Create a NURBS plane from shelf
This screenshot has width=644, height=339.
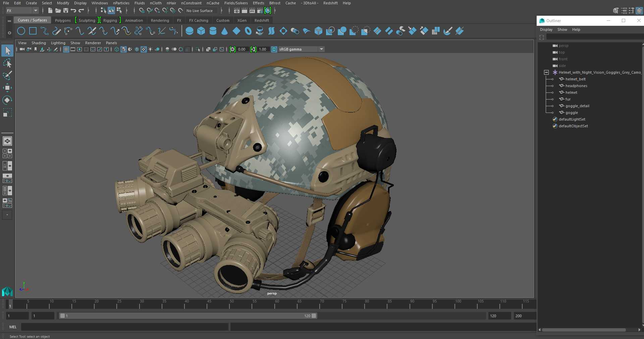(236, 31)
